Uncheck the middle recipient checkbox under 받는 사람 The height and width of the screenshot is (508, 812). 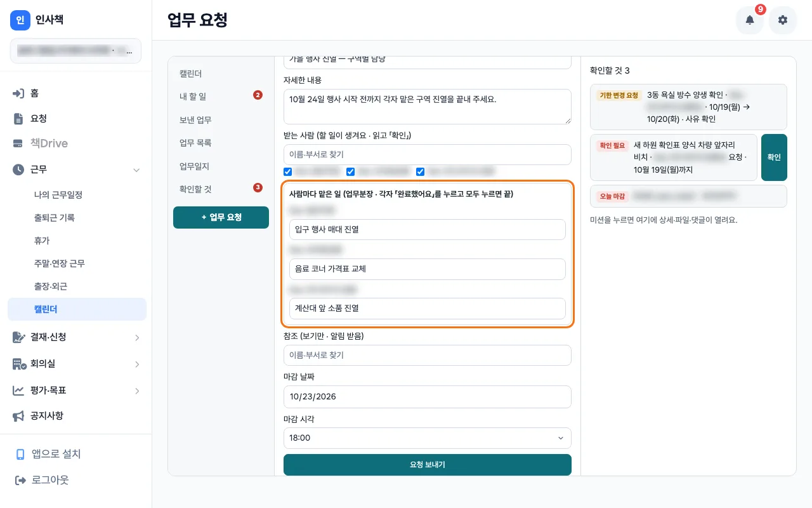point(350,171)
